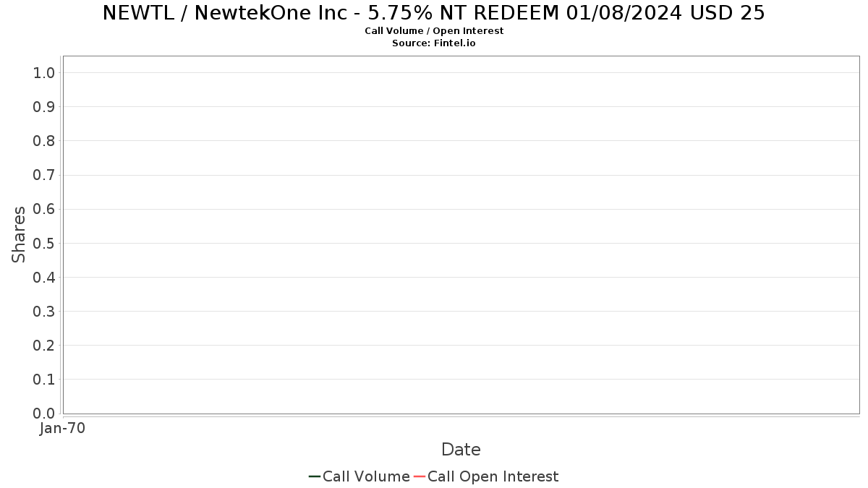Click the 0.0 y-axis tick label
This screenshot has height=488, width=868.
44,414
